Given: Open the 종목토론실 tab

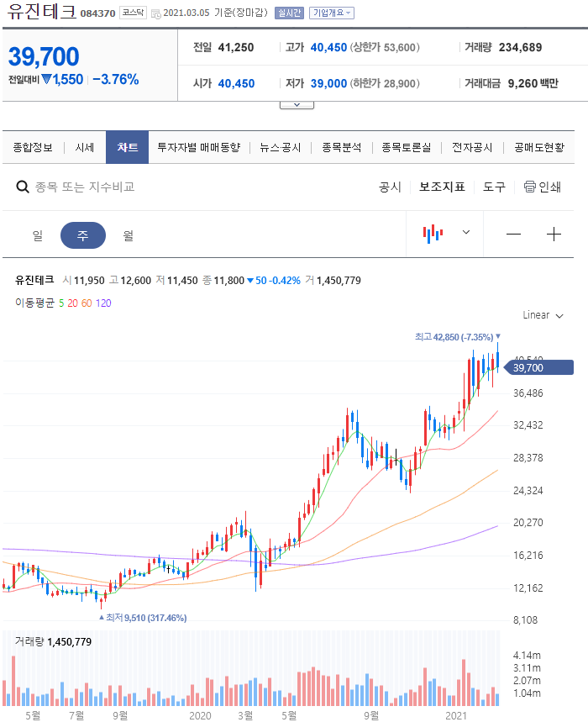Looking at the screenshot, I should tap(407, 147).
